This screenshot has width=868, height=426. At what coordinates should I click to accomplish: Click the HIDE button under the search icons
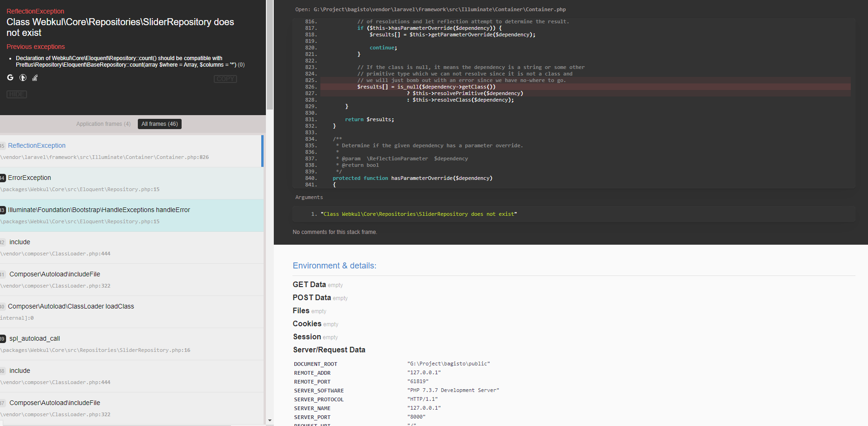click(x=17, y=94)
